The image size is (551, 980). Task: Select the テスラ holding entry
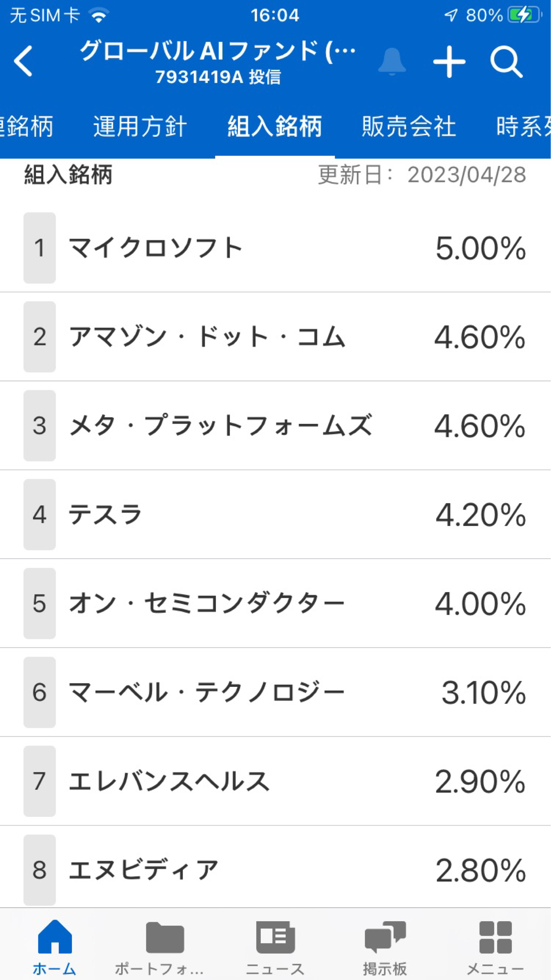[275, 514]
